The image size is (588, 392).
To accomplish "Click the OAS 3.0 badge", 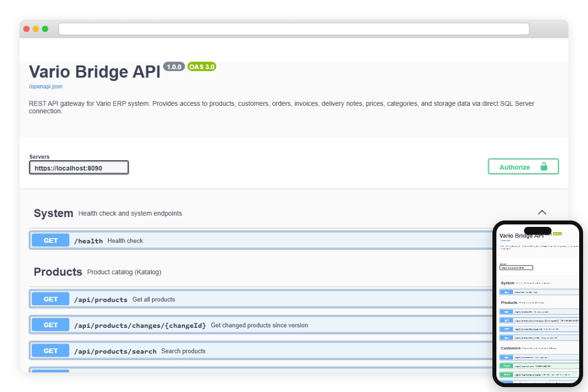I will pyautogui.click(x=201, y=67).
